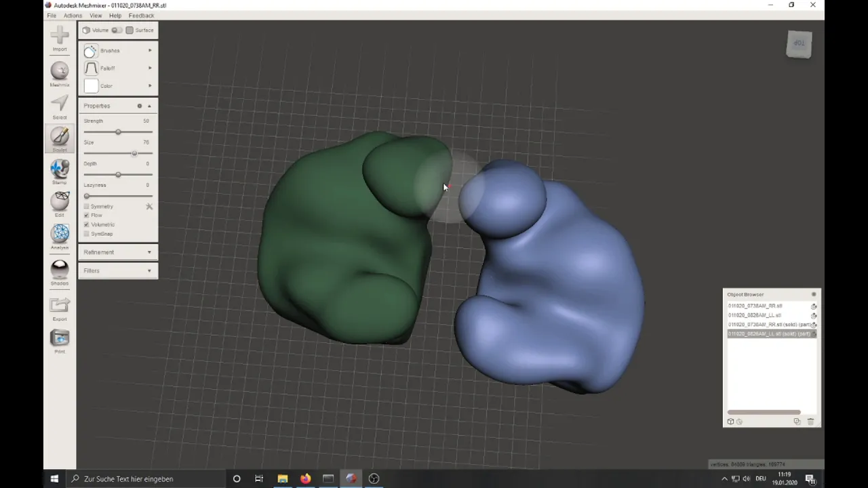Click the Properties gear icon
Image resolution: width=868 pixels, height=488 pixels.
(140, 106)
